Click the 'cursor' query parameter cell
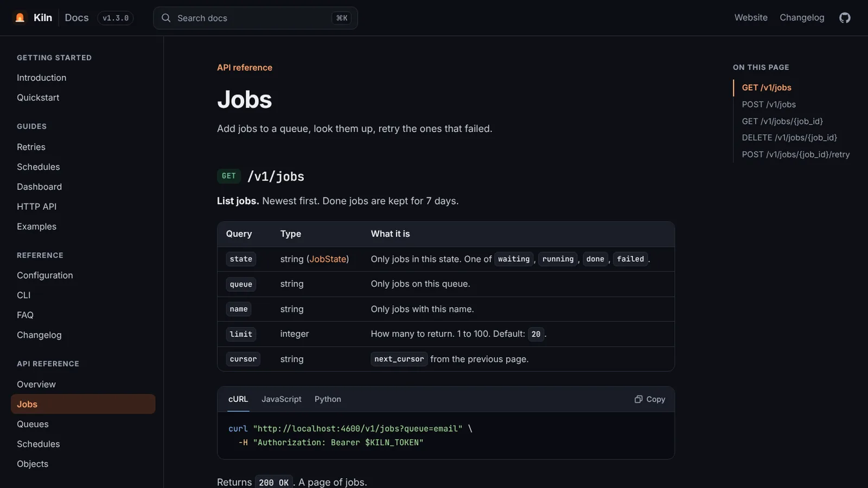The image size is (868, 488). click(x=243, y=359)
